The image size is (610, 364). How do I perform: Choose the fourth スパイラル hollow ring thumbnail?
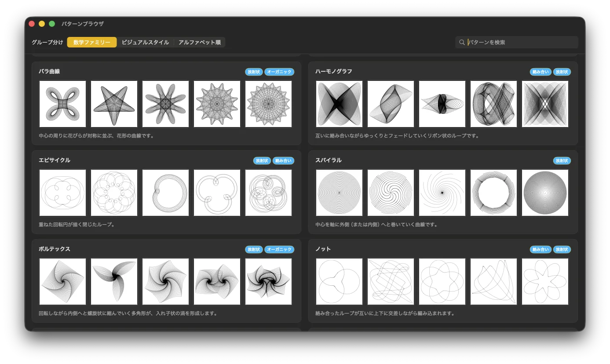(493, 193)
